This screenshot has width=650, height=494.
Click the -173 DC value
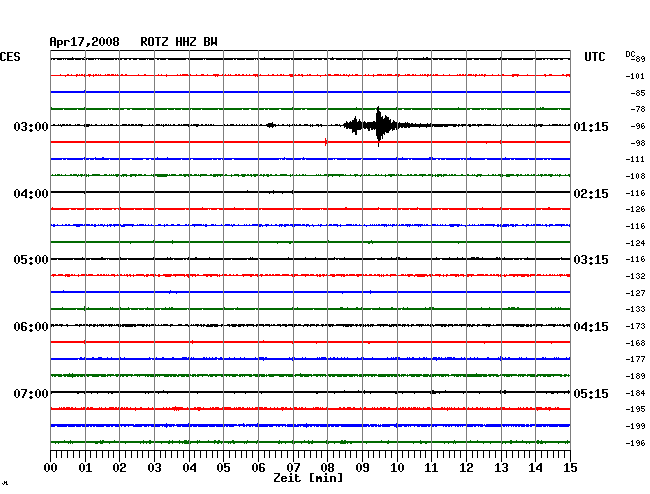635,327
